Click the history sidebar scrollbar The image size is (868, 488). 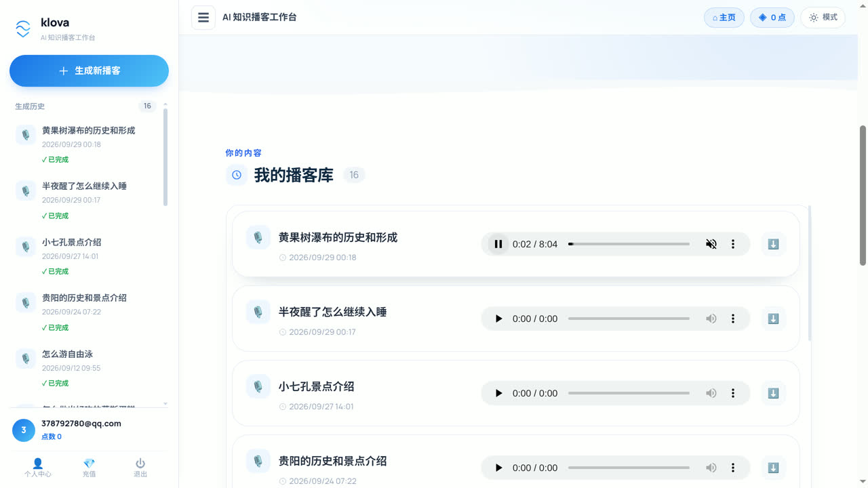point(165,157)
